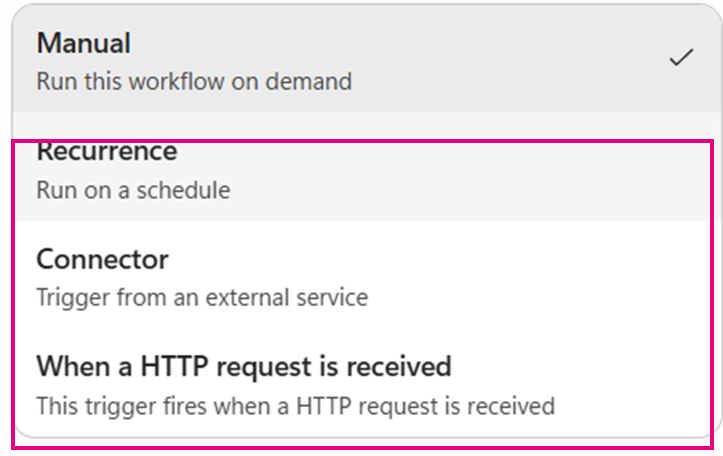This screenshot has height=456, width=723.
Task: Click the bold Recurrence heading
Action: coord(107,152)
